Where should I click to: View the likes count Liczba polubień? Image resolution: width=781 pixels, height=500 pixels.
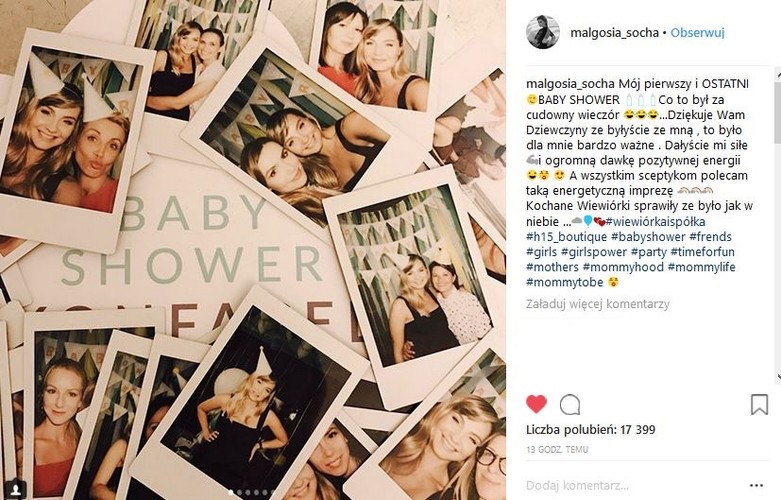tap(590, 430)
